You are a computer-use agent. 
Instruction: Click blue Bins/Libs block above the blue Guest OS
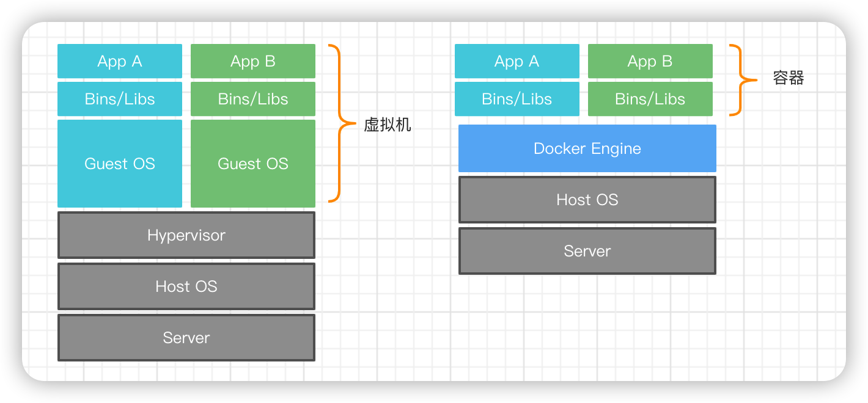(120, 99)
